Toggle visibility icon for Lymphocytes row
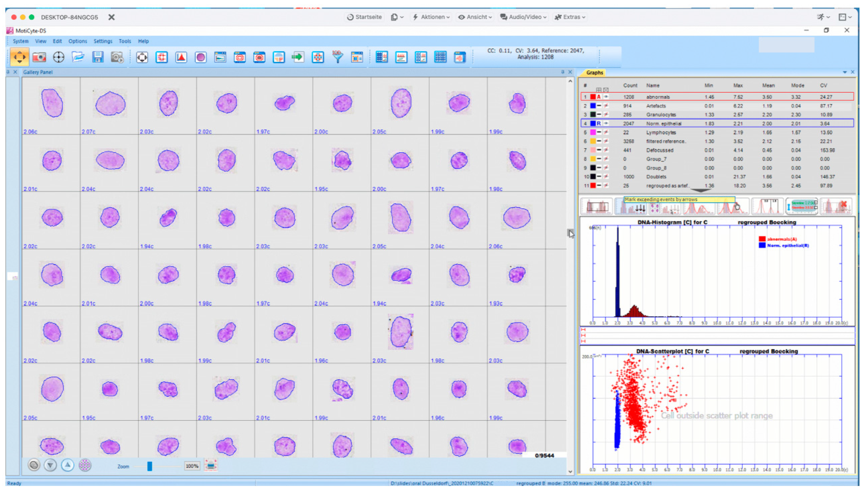Viewport: 868px width, 493px height. pos(606,132)
